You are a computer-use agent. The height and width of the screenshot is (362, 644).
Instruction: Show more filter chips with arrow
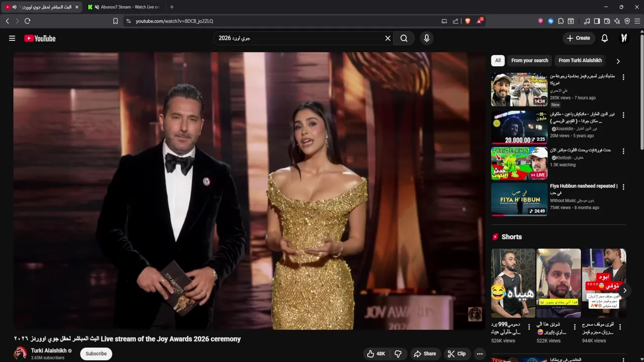coord(618,61)
